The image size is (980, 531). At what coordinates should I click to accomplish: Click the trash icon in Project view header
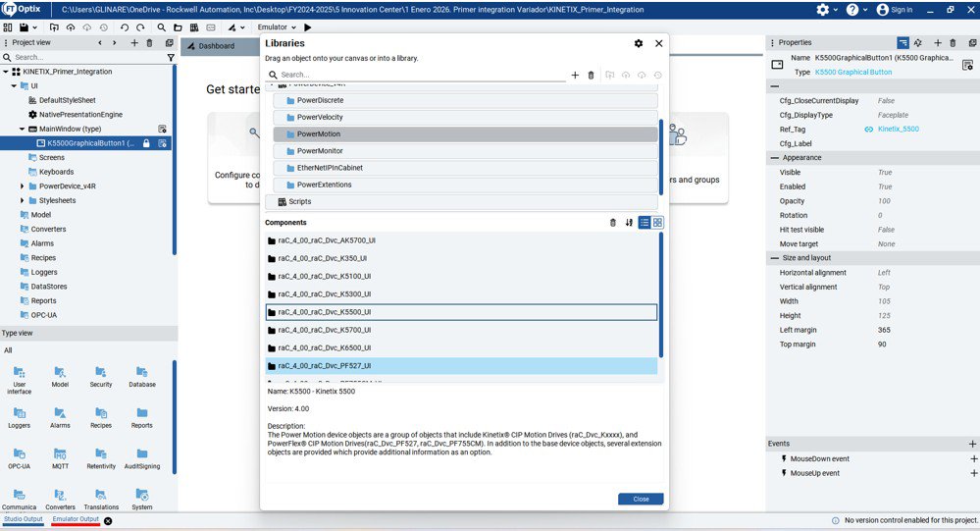pos(149,42)
